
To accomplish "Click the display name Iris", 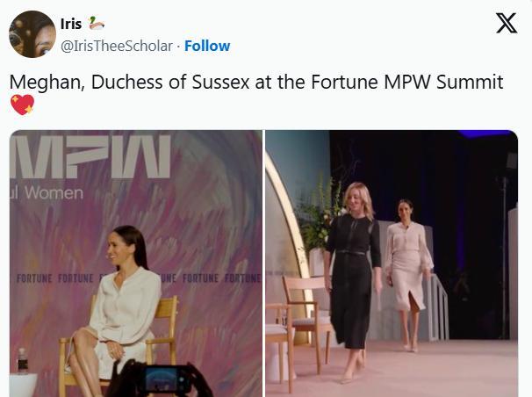I will (72, 24).
